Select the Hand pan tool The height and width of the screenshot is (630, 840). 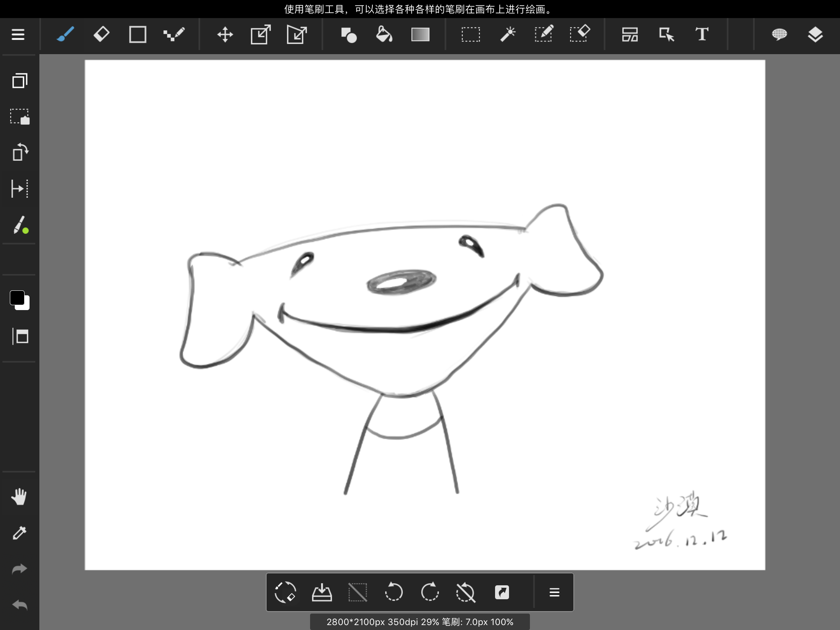tap(19, 497)
